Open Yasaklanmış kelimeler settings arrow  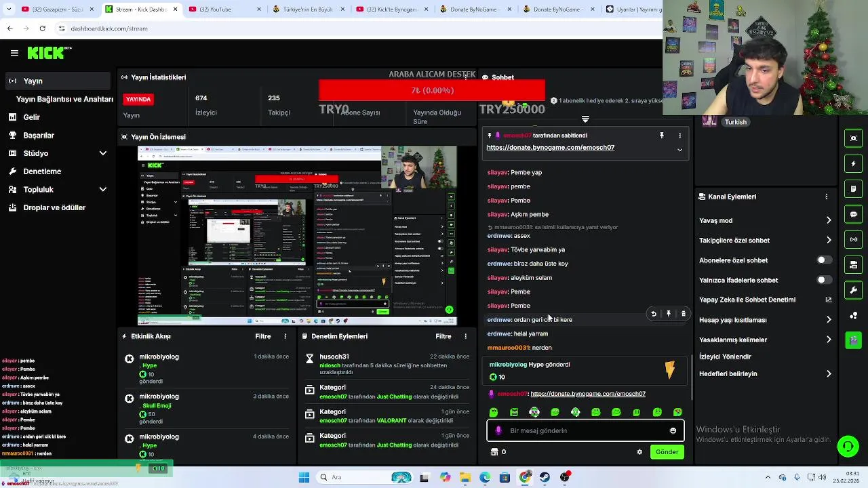829,340
